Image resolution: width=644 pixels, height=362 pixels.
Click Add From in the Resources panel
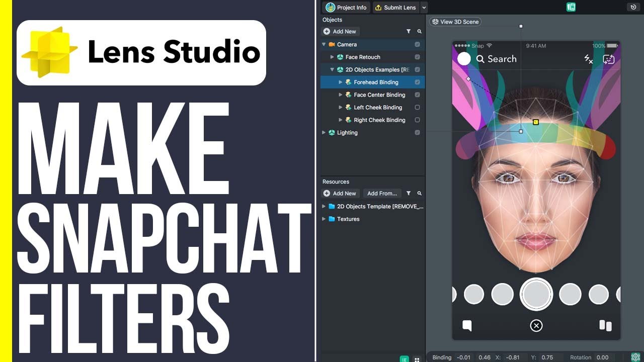point(383,193)
